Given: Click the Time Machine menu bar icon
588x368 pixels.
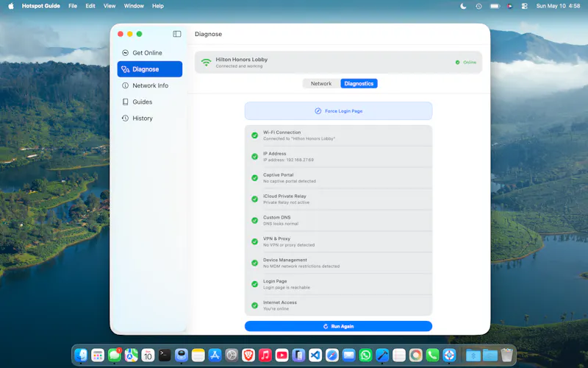Looking at the screenshot, I should (x=478, y=6).
